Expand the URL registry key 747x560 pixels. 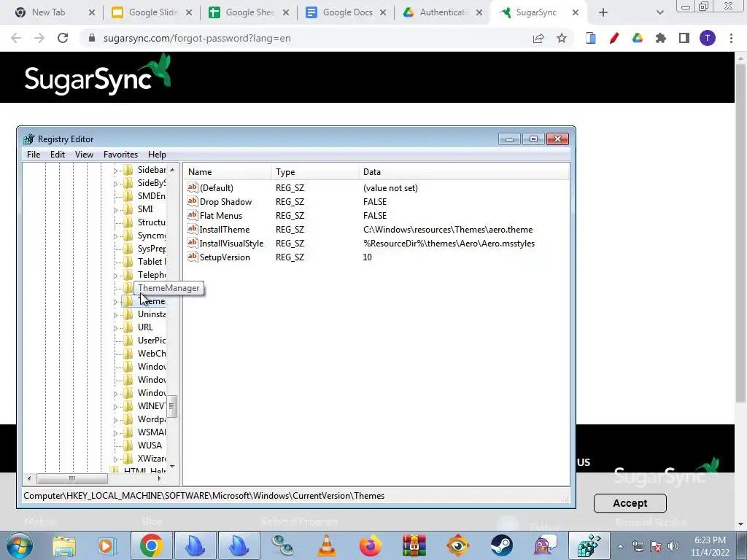[x=115, y=328]
